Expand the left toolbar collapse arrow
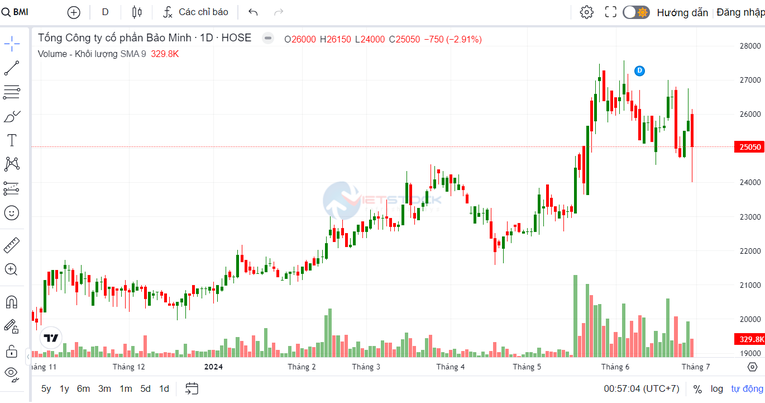The height and width of the screenshot is (403, 765). pyautogui.click(x=28, y=357)
